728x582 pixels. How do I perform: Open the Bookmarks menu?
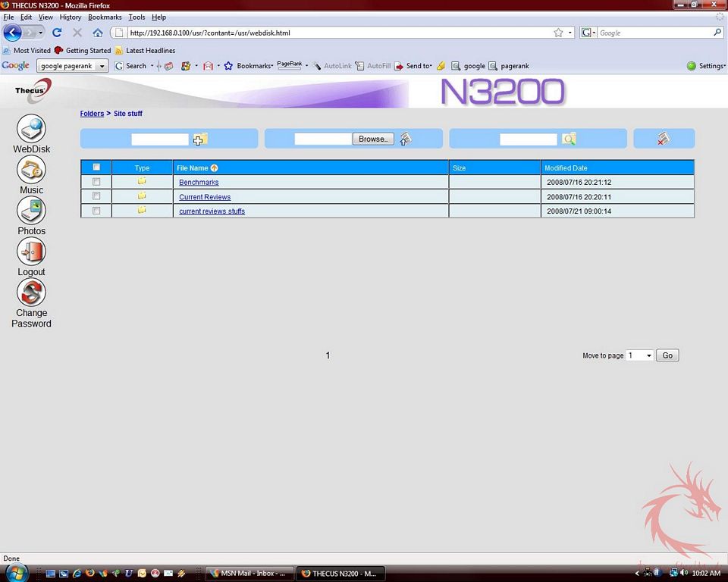105,17
